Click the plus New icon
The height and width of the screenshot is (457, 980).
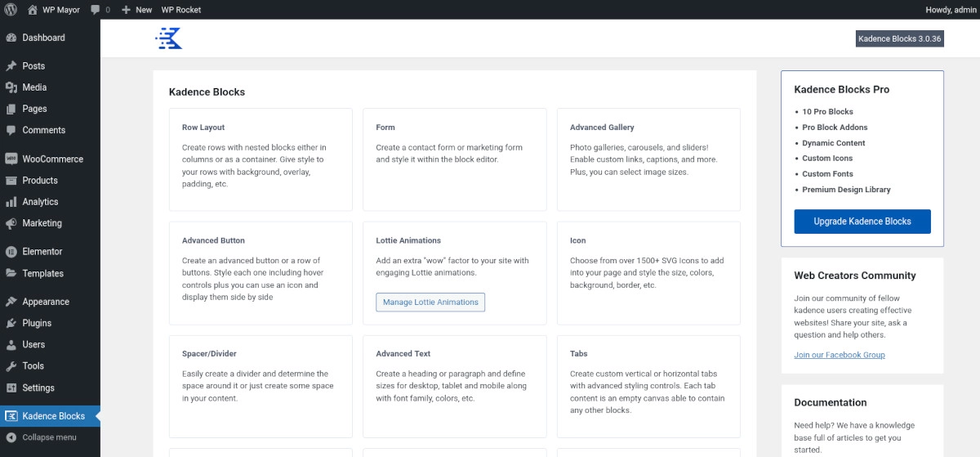click(126, 10)
